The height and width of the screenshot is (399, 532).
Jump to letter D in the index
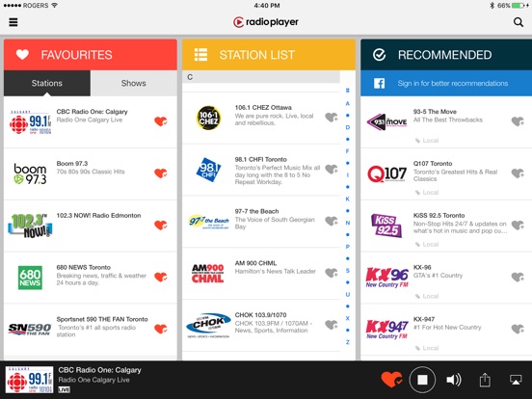[347, 127]
